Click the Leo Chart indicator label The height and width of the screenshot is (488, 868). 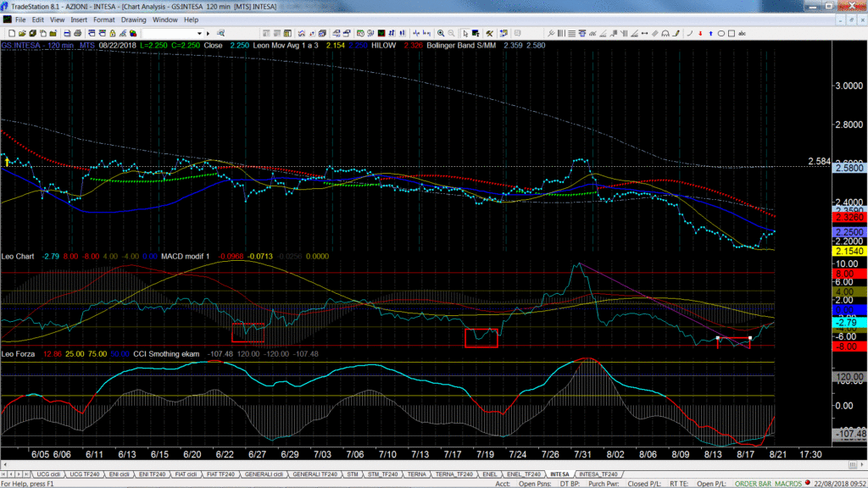click(18, 257)
